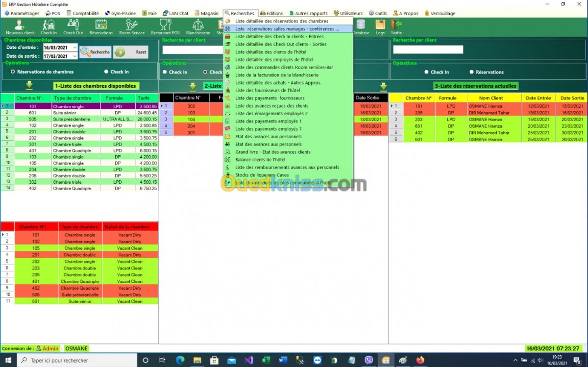This screenshot has height=367, width=588.
Task: Expand the Date de sortie date dropdown
Action: 74,56
